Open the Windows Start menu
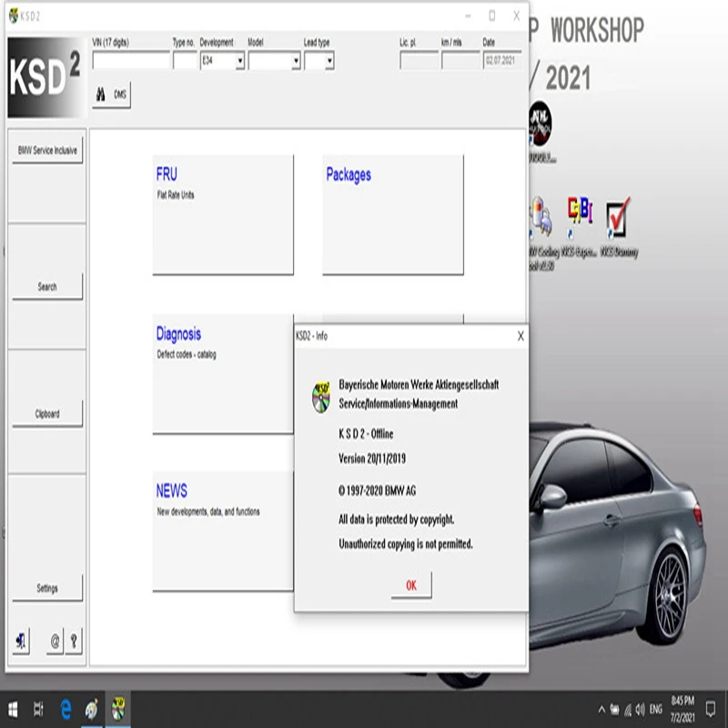The height and width of the screenshot is (728, 728). pyautogui.click(x=13, y=710)
